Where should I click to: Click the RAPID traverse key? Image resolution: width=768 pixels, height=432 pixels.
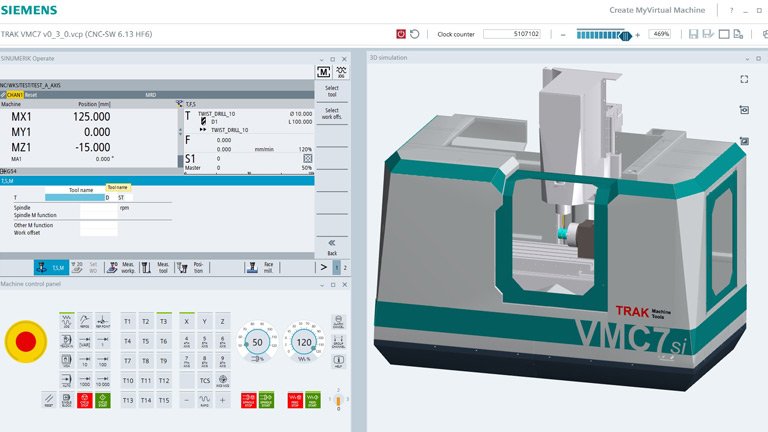pos(205,400)
